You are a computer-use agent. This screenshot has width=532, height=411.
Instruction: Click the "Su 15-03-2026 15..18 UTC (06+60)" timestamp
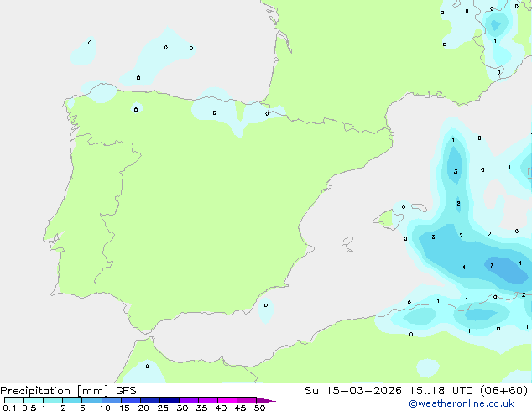click(416, 391)
